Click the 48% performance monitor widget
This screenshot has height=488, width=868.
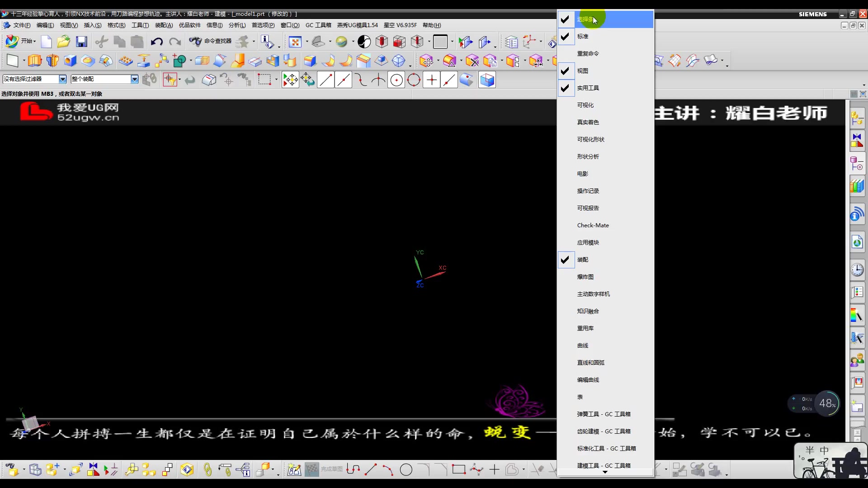click(x=827, y=404)
